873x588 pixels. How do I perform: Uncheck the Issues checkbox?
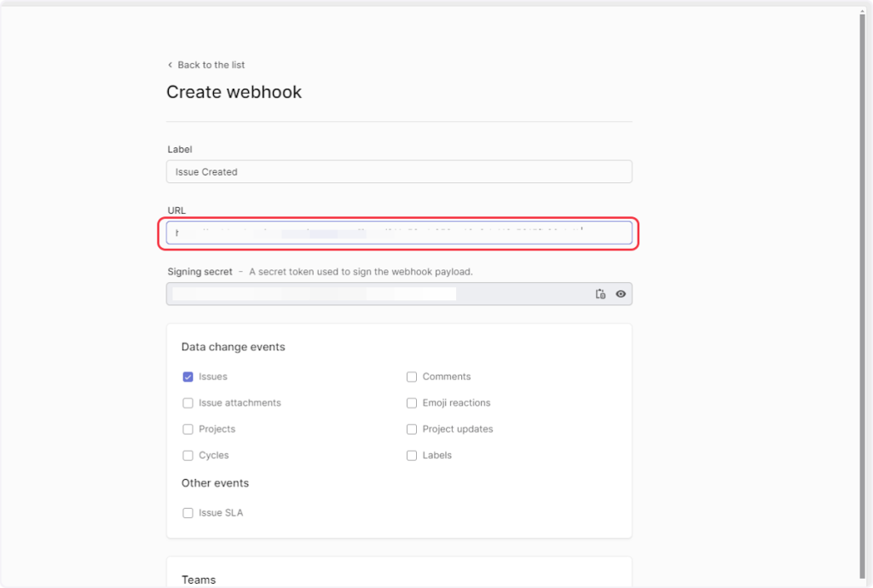[x=188, y=377]
